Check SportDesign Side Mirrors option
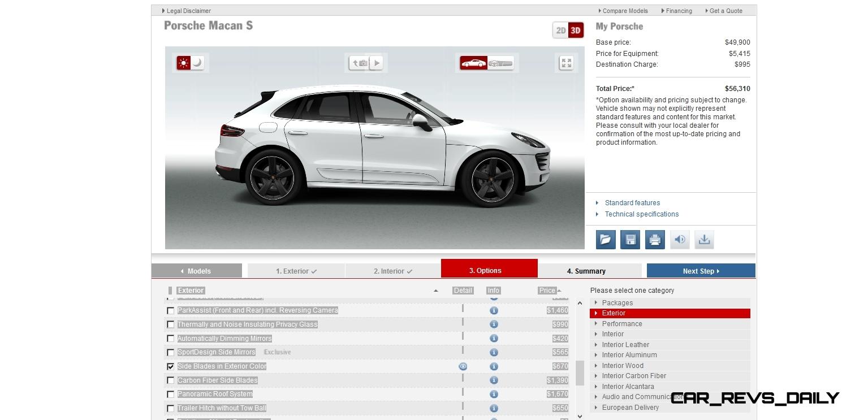868x420 pixels. pos(170,352)
